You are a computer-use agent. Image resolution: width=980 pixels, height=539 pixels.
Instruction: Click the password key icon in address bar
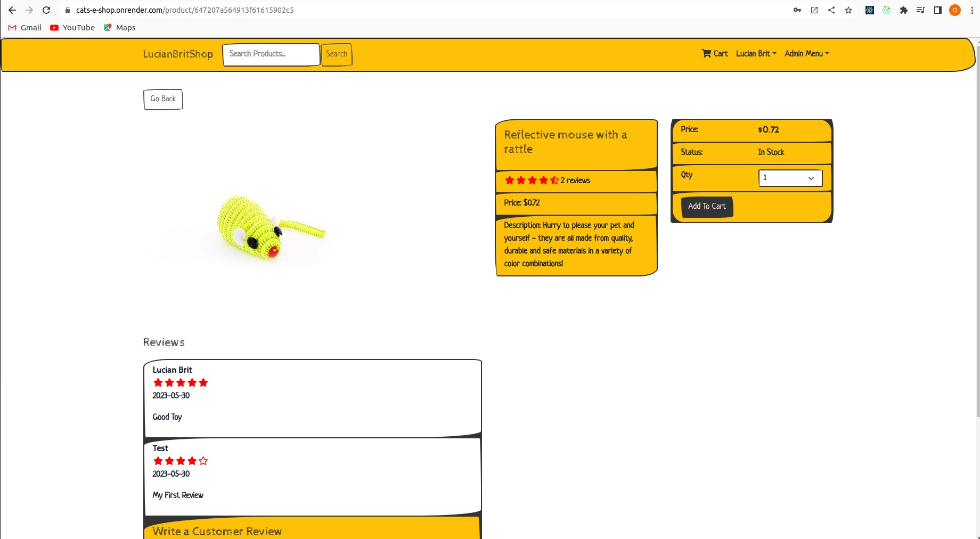point(797,10)
